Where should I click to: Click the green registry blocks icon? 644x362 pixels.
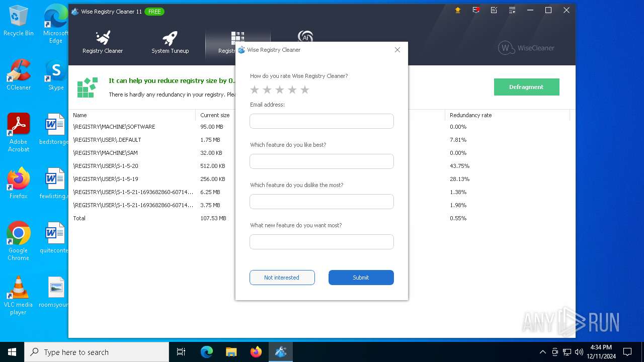tap(87, 87)
